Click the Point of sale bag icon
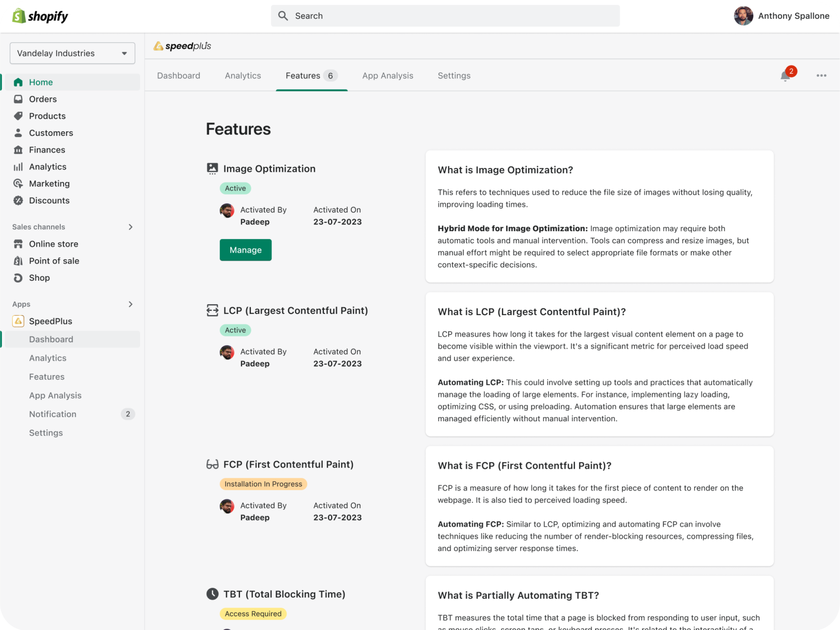 point(18,261)
